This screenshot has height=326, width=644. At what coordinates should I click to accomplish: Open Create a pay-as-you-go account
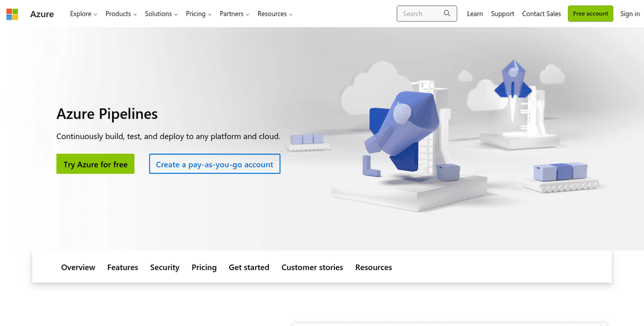pos(214,164)
